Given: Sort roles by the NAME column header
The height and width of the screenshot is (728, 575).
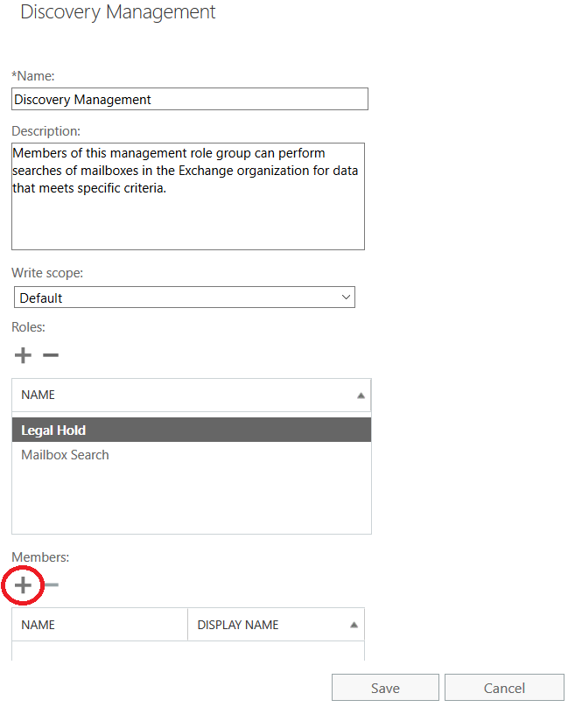Looking at the screenshot, I should click(x=39, y=395).
